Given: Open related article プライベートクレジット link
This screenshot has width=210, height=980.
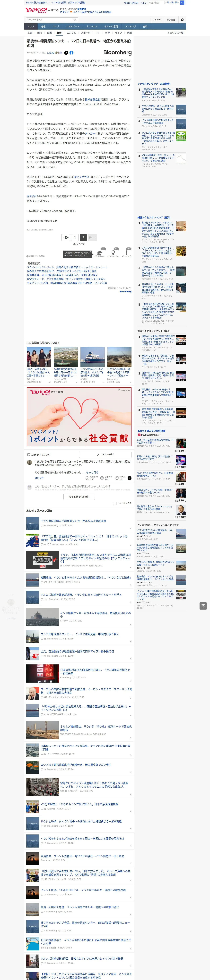Looking at the screenshot, I should pyautogui.click(x=67, y=267).
